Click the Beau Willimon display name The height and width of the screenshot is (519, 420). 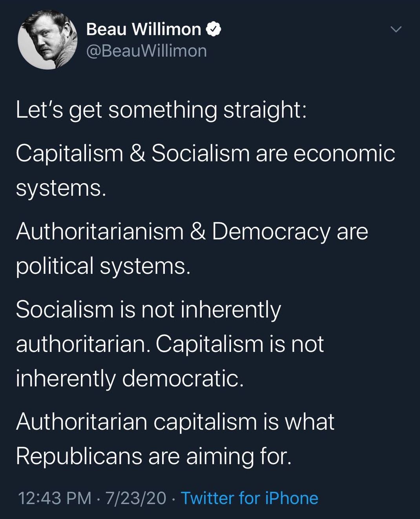pos(143,29)
